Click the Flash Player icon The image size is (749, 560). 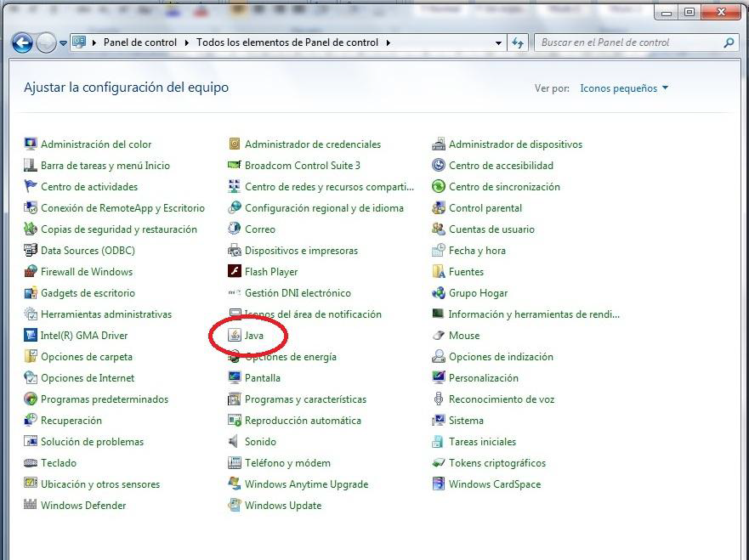[x=234, y=271]
